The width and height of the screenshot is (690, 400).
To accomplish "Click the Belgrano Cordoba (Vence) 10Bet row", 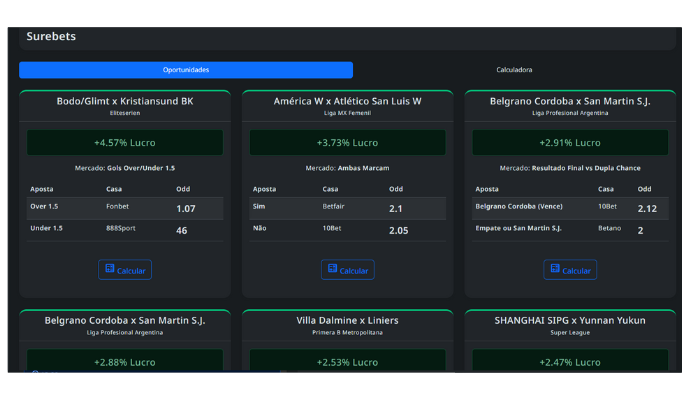I will [570, 208].
